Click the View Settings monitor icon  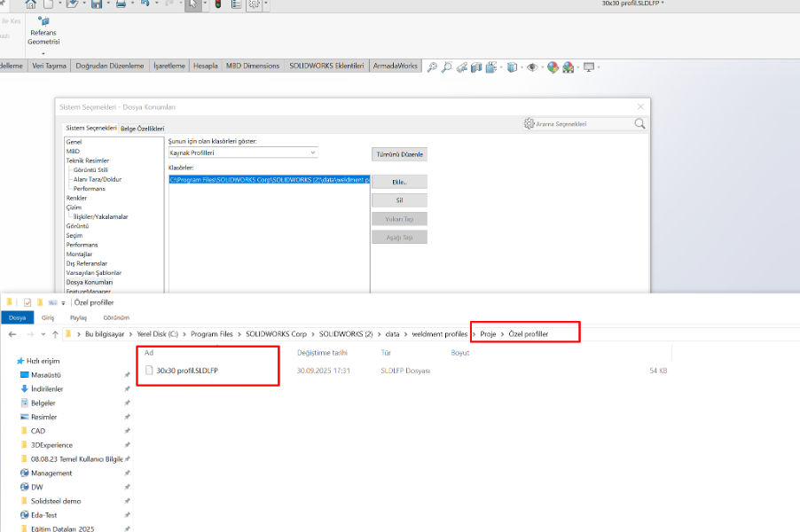(589, 67)
